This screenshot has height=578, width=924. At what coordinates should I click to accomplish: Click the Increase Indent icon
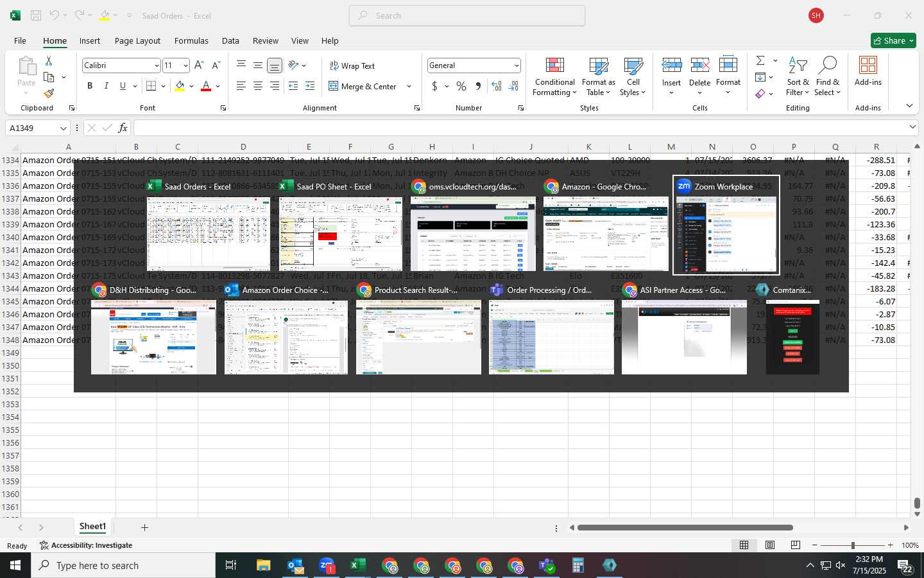pos(310,86)
